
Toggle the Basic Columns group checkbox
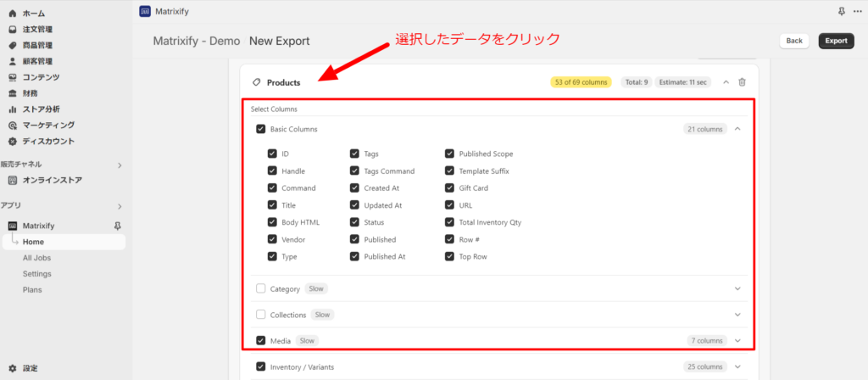tap(261, 129)
